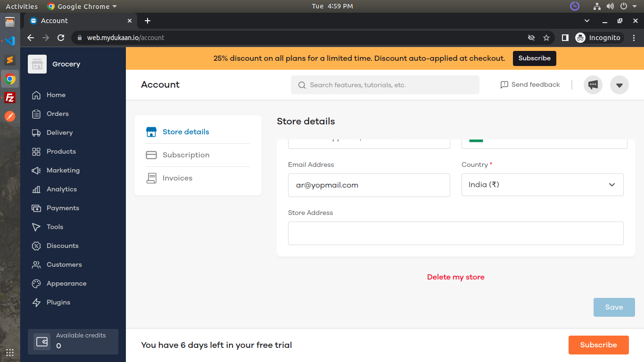Click the Plugins lightning icon
The image size is (644, 362).
[36, 303]
